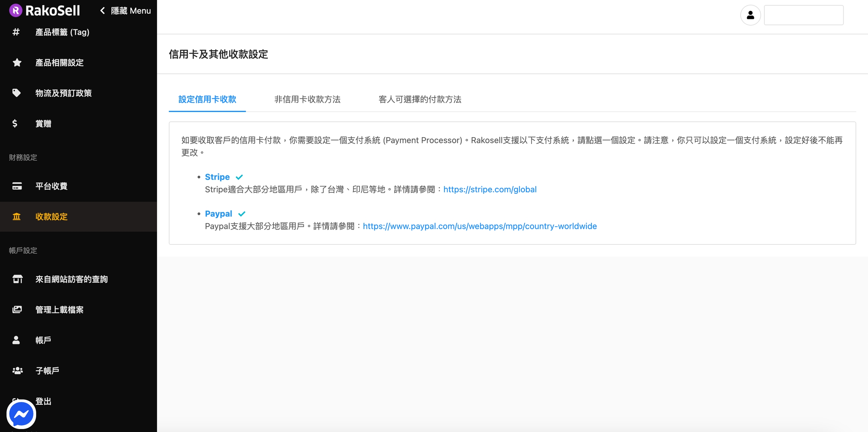Image resolution: width=868 pixels, height=432 pixels.
Task: Click the dollar icon for 賞贈
Action: point(15,123)
